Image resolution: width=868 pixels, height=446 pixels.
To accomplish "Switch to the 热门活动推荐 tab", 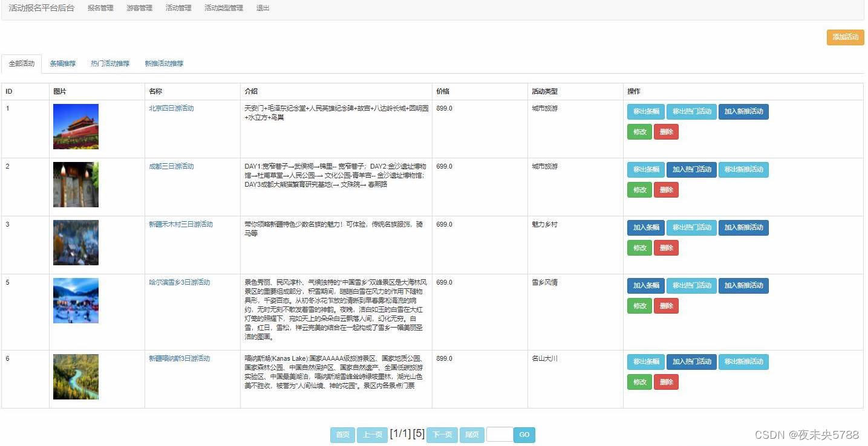I will (x=110, y=63).
